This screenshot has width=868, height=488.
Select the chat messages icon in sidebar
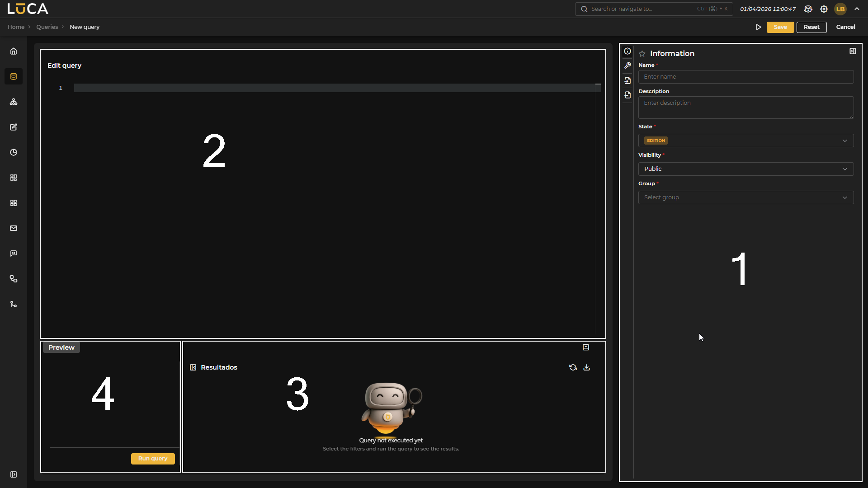tap(13, 253)
